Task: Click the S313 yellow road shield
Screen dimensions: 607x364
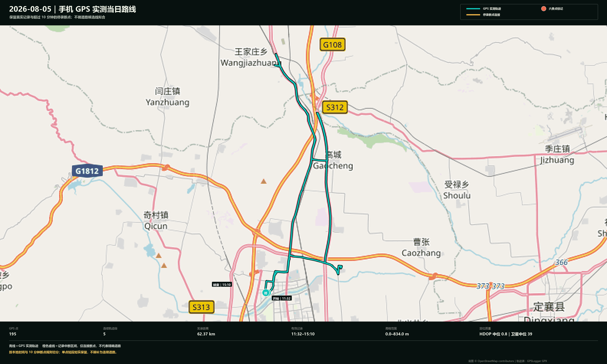Action: tap(201, 307)
